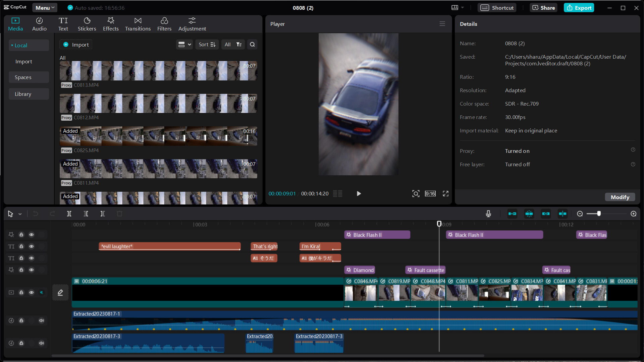The image size is (644, 362).
Task: Click Free layer help question icon
Action: click(633, 164)
